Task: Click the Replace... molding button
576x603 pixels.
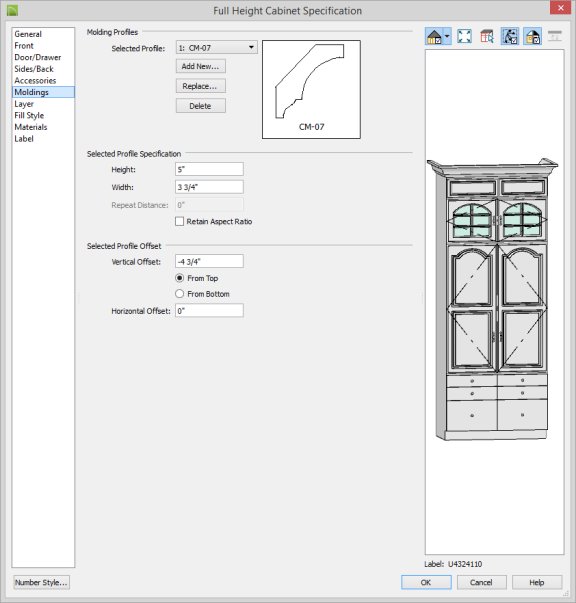Action: pos(201,86)
